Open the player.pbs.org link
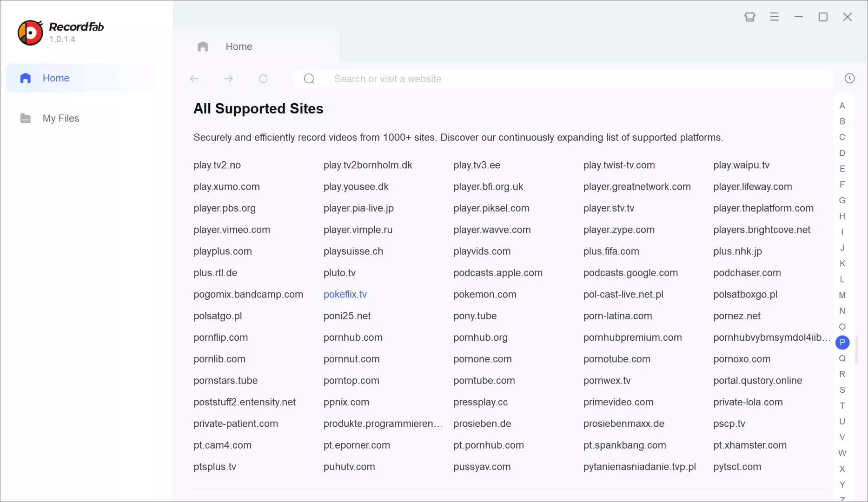This screenshot has width=868, height=502. click(x=225, y=208)
